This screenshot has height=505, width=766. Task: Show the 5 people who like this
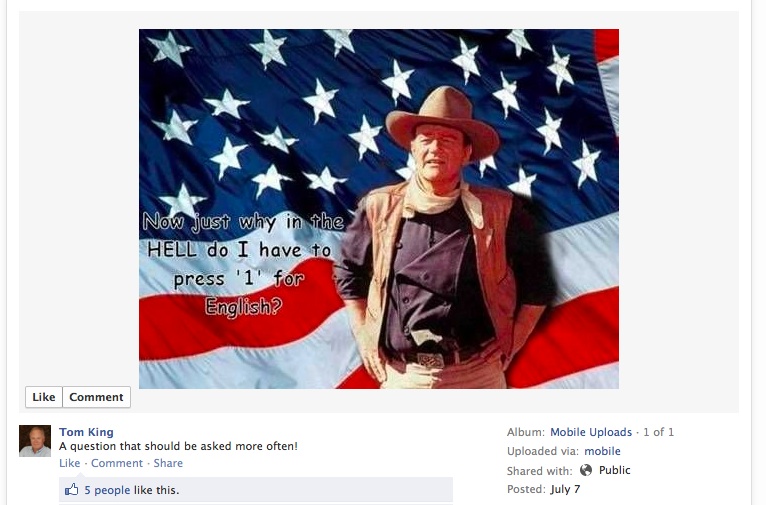(107, 490)
